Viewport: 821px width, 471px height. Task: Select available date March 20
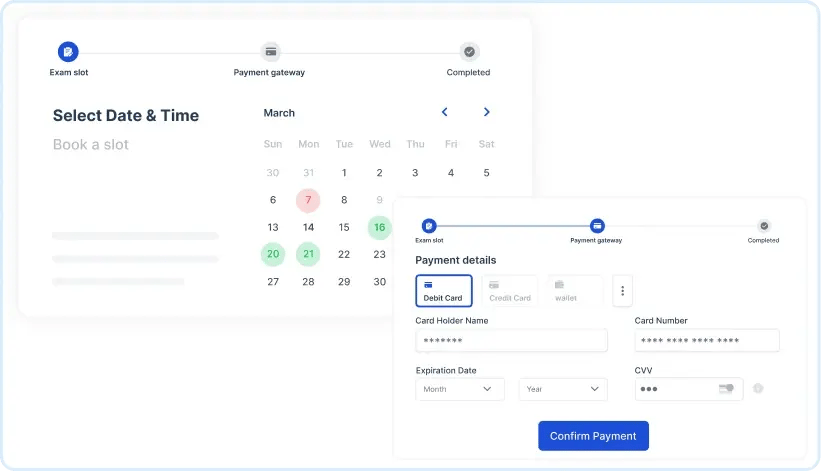(x=273, y=254)
